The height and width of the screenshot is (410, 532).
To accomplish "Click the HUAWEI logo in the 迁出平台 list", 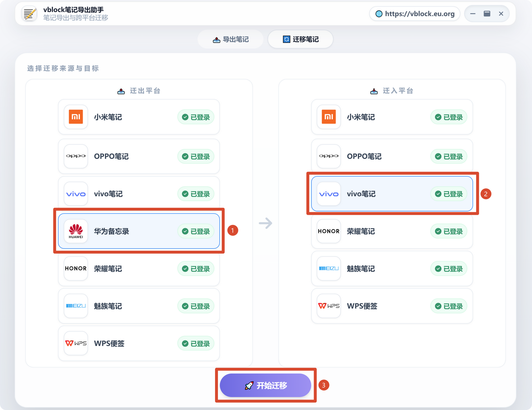I will tap(76, 231).
